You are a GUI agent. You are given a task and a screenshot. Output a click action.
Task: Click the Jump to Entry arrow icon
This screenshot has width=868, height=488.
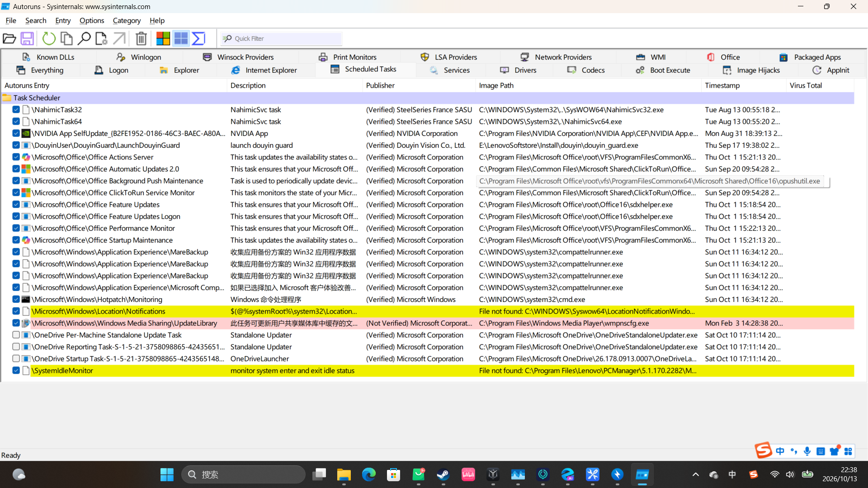click(119, 39)
